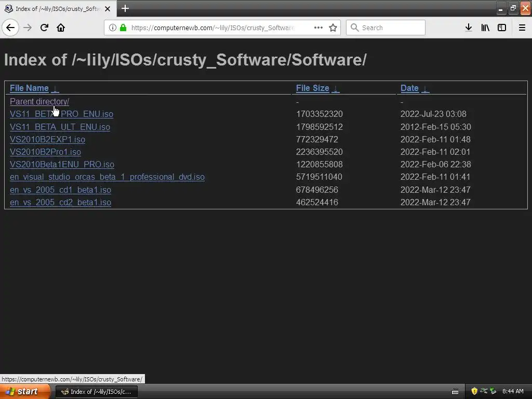Click the File Size descending arrow
The height and width of the screenshot is (399, 532).
coord(335,89)
